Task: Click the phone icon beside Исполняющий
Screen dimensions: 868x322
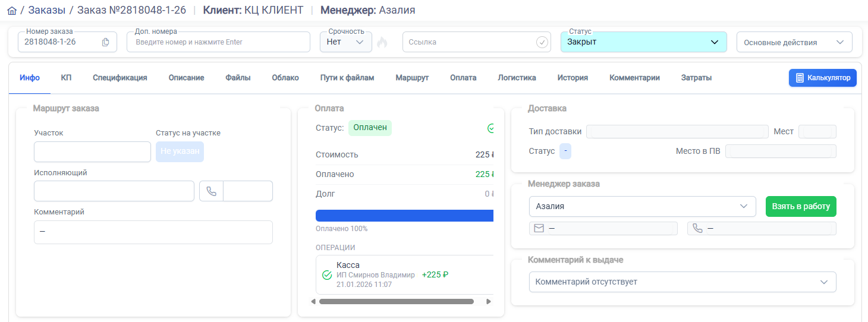Action: point(212,191)
